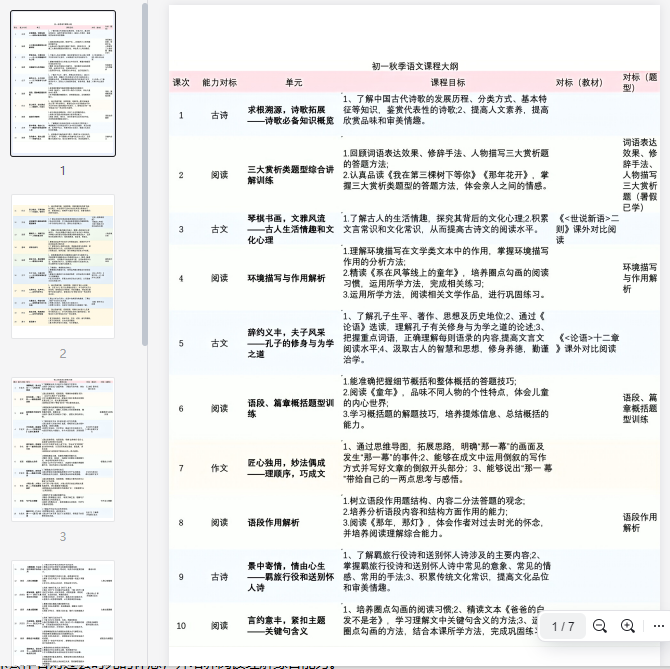The height and width of the screenshot is (669, 670).
Task: Click 古诗 in lesson 1 row
Action: point(219,115)
